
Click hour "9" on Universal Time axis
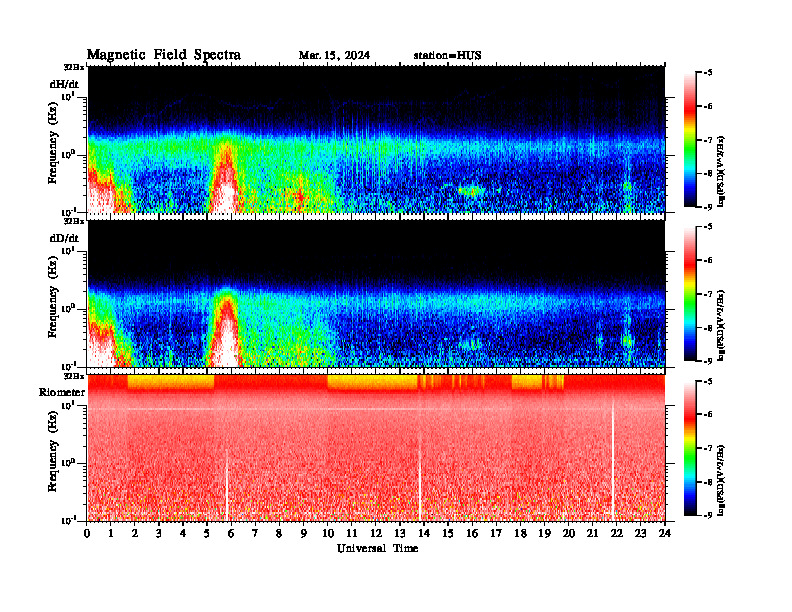point(304,534)
